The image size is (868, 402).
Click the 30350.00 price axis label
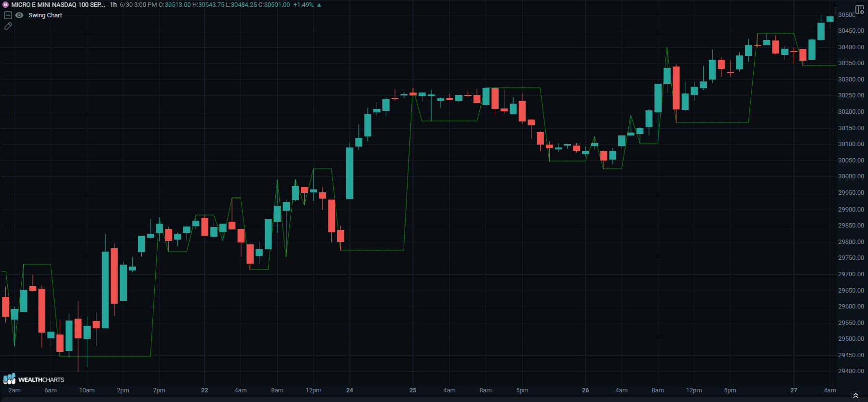pos(851,63)
